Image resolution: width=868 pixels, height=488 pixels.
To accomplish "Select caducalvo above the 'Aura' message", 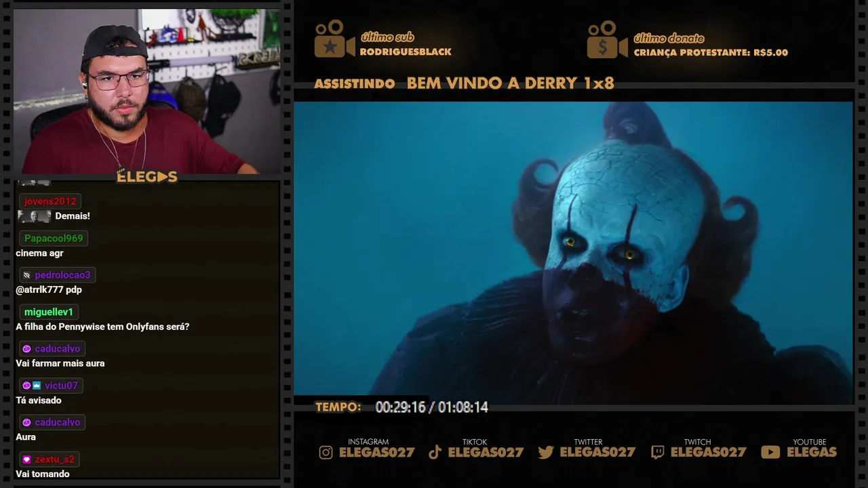I will pyautogui.click(x=58, y=422).
